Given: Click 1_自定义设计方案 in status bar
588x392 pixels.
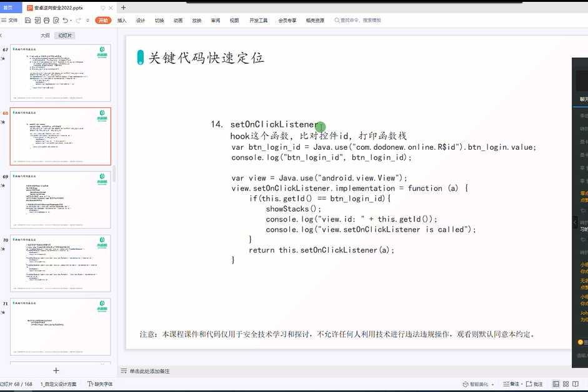Looking at the screenshot, I should pos(58,384).
